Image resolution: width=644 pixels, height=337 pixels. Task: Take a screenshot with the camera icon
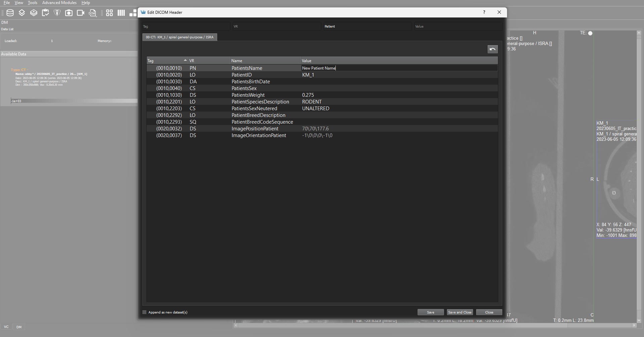(x=69, y=13)
